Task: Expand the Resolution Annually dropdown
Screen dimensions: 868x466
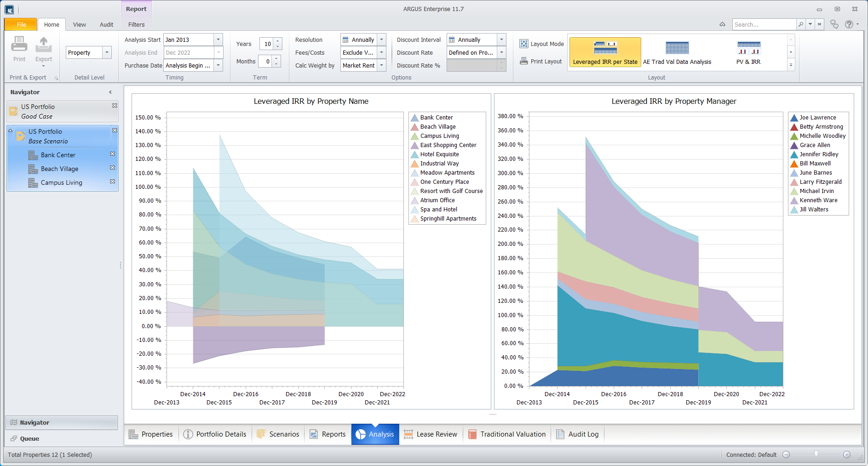Action: click(381, 40)
